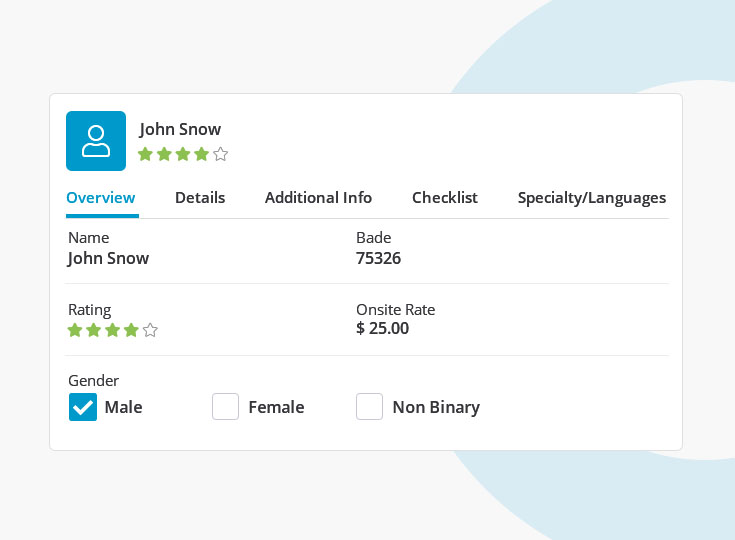Click the John Snow name in header

[x=180, y=129]
